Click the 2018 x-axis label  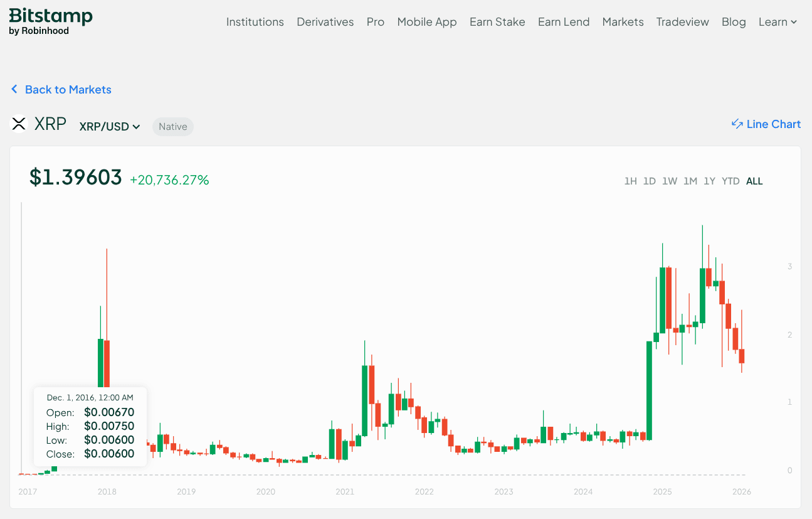tap(107, 491)
